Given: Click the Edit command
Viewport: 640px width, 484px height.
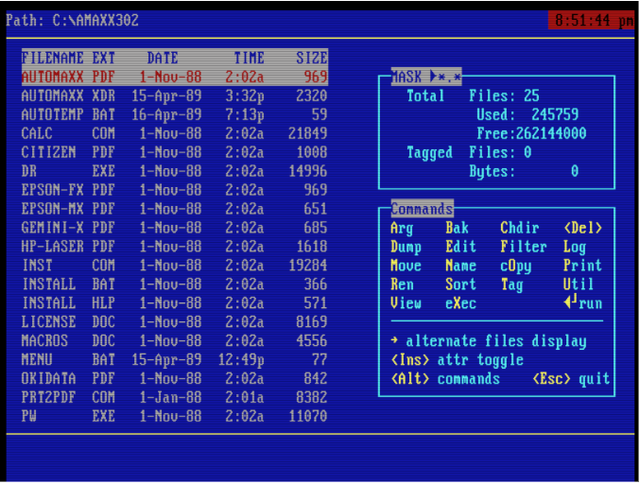Looking at the screenshot, I should (x=460, y=246).
